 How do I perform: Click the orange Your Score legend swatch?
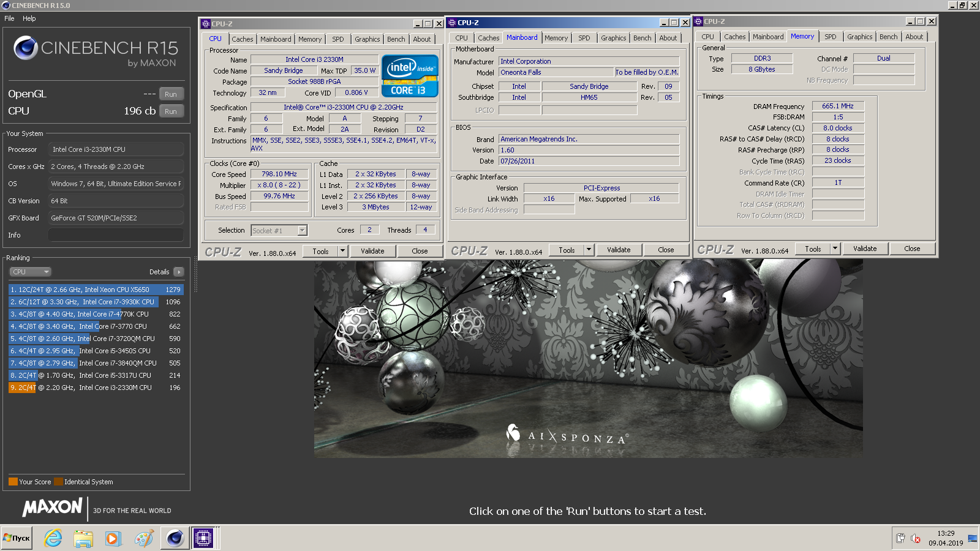pos(13,481)
